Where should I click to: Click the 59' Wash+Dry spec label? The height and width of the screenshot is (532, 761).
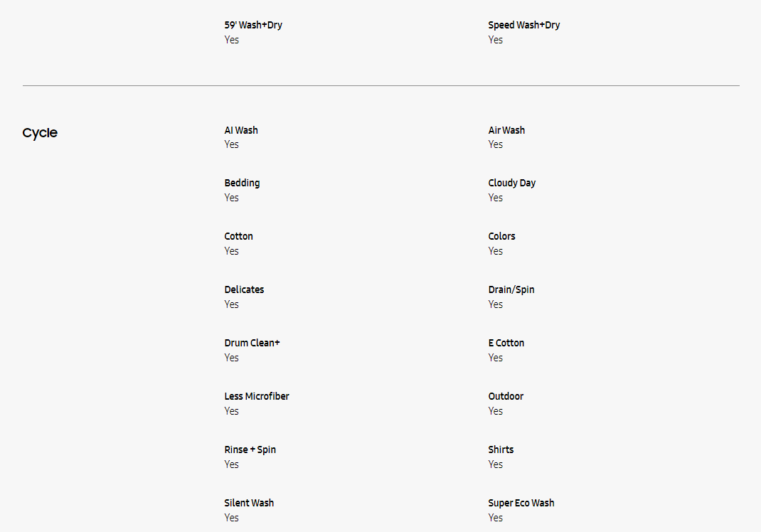click(x=253, y=25)
